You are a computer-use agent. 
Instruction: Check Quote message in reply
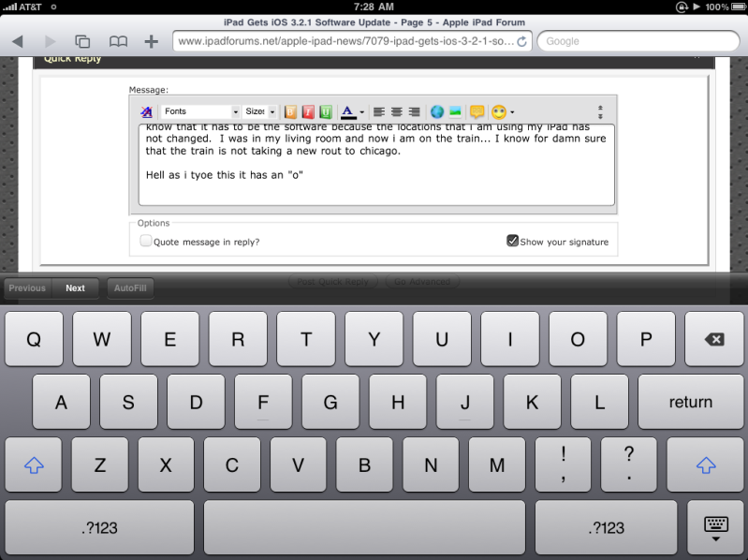(145, 241)
